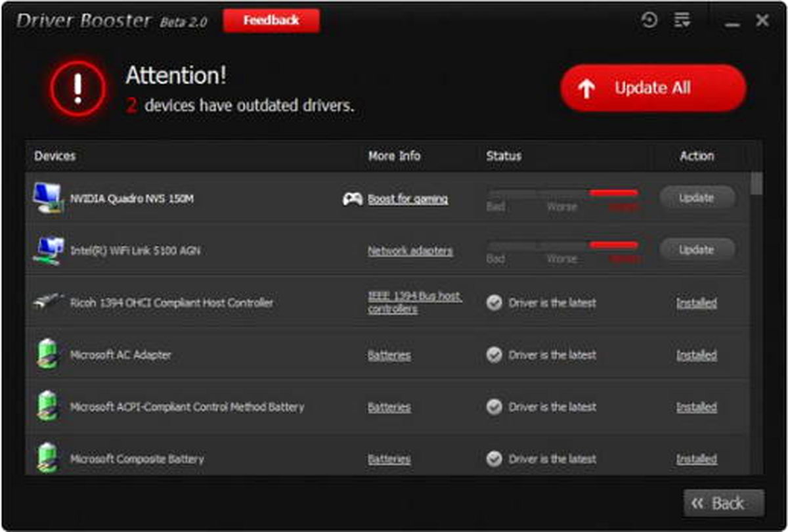Select Microsoft ACPI-Compliant Control Method Battery text
This screenshot has height=532, width=788.
(x=187, y=407)
